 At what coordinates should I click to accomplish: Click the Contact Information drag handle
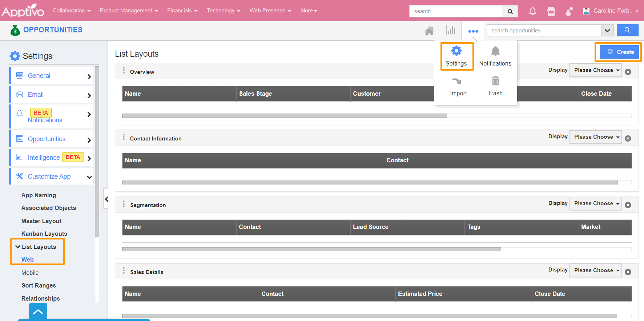124,137
